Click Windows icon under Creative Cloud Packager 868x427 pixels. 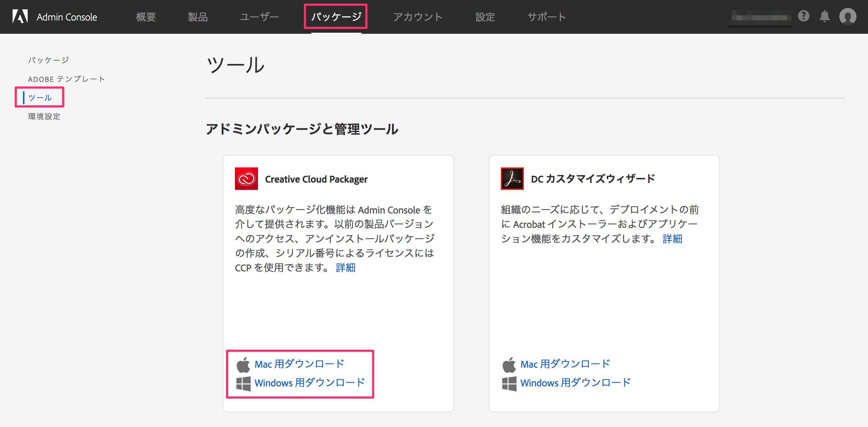tap(244, 384)
